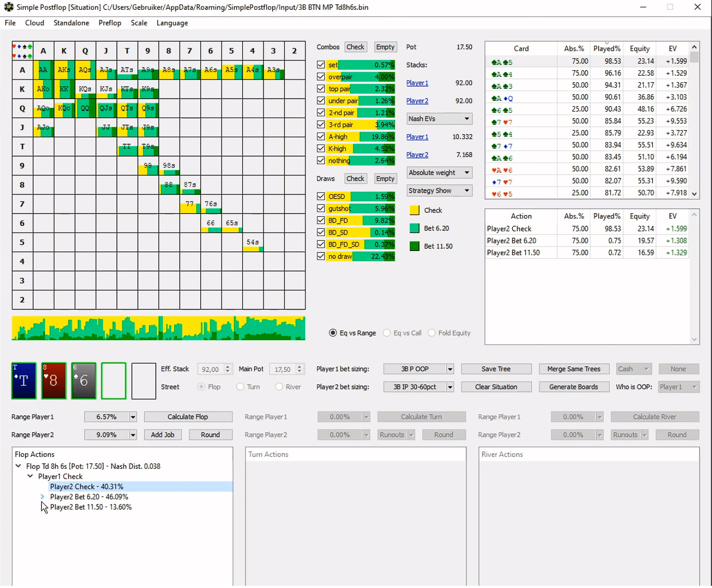Click the dark green Bet 11.50 color swatch
Screen dimensions: 712x588
point(415,246)
